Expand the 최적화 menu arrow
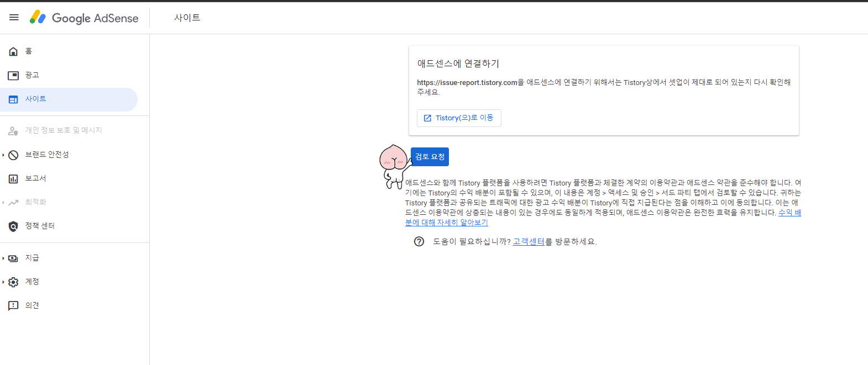 click(3, 203)
